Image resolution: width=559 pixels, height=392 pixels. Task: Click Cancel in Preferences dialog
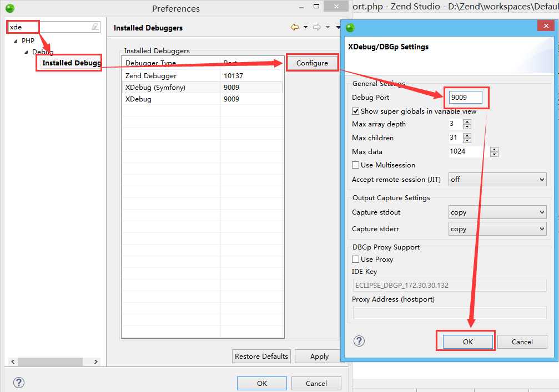coord(316,383)
